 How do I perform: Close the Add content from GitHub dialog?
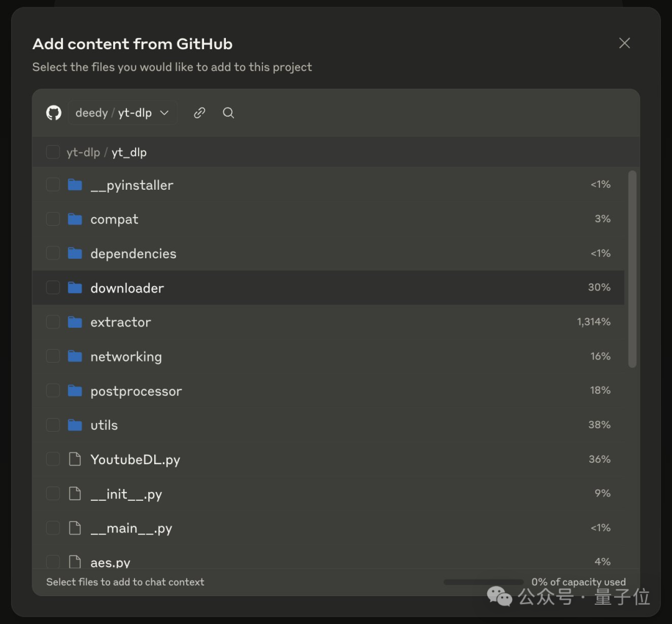[624, 43]
